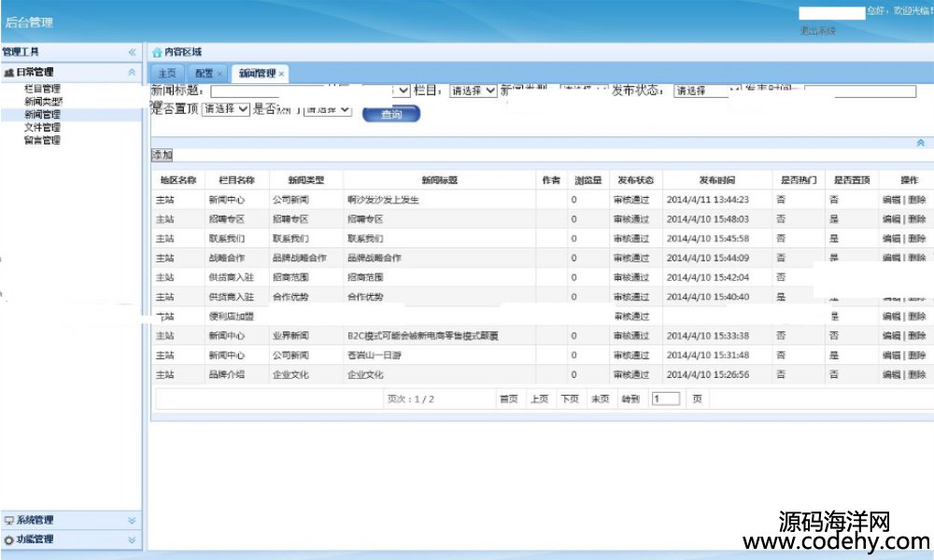The height and width of the screenshot is (560, 934).
Task: Open 留言管理 in the sidebar tree
Action: (x=42, y=140)
